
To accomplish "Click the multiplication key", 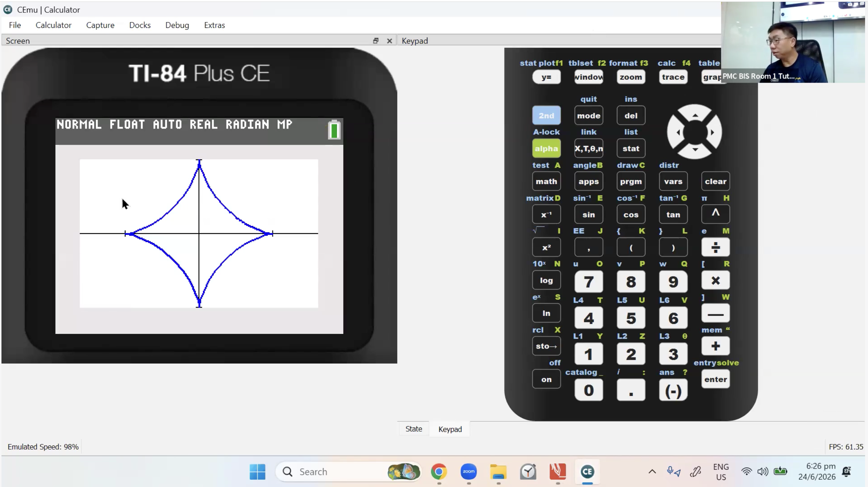I will (x=715, y=280).
